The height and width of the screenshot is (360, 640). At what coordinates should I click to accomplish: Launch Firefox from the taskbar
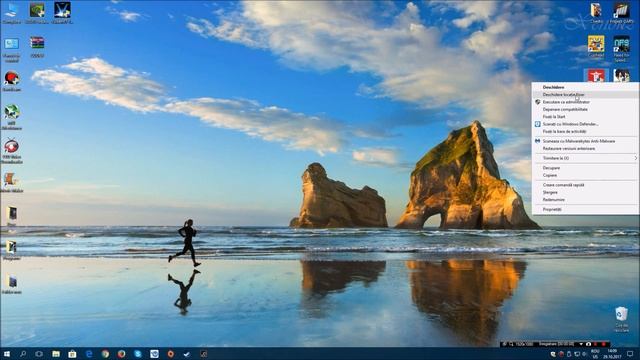[x=121, y=353]
